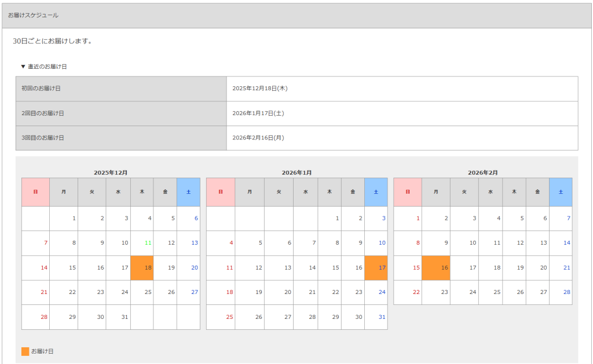This screenshot has width=593, height=364.
Task: Click the 2026年1月17日(土) date value
Action: [258, 113]
